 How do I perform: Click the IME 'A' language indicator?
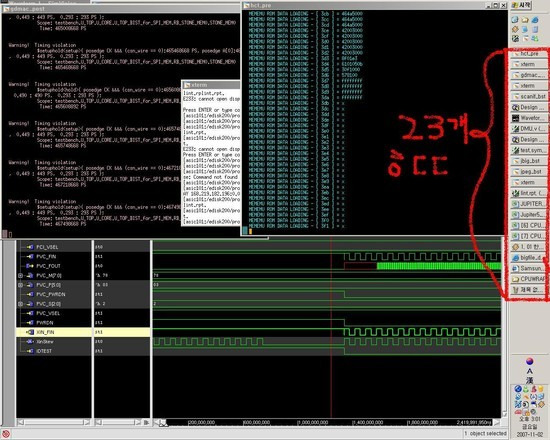tap(530, 371)
